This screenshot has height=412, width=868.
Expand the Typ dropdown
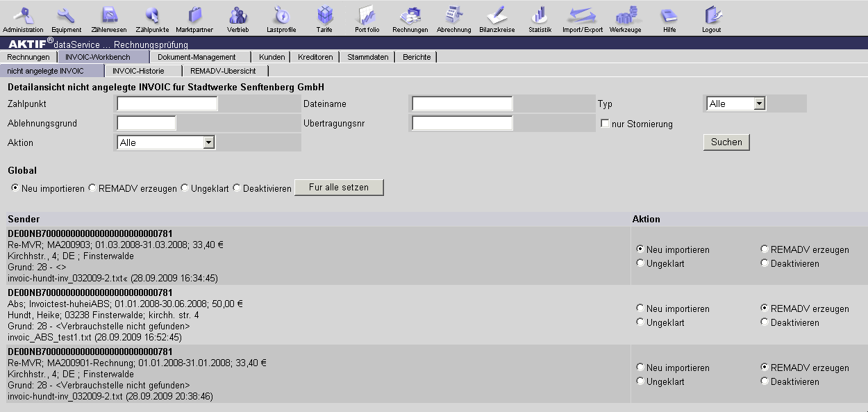(759, 104)
